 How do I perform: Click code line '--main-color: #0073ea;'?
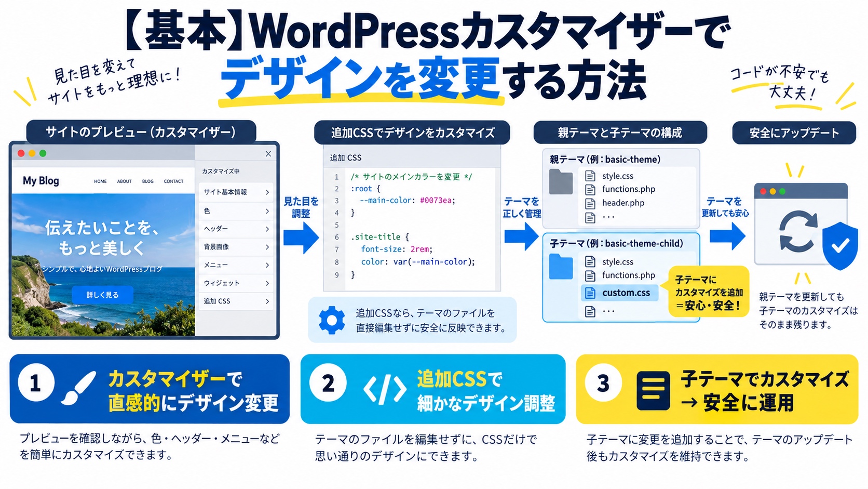pyautogui.click(x=408, y=201)
